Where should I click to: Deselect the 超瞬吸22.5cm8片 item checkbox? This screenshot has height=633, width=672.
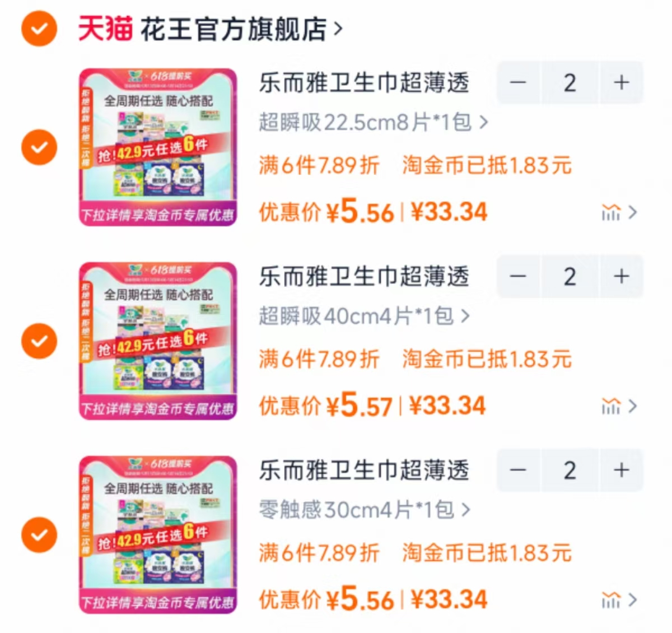[39, 147]
